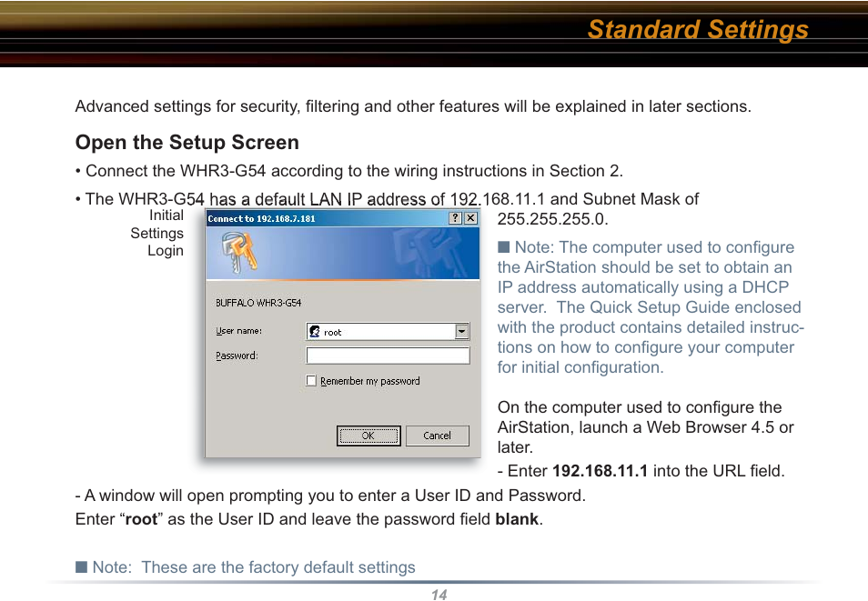Image resolution: width=868 pixels, height=601 pixels.
Task: Click the dialog title Connect to 192.168.7.181
Action: (261, 218)
